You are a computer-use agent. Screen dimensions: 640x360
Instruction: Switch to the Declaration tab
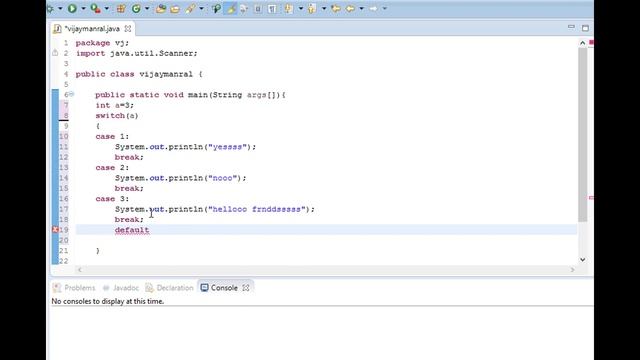coord(170,288)
